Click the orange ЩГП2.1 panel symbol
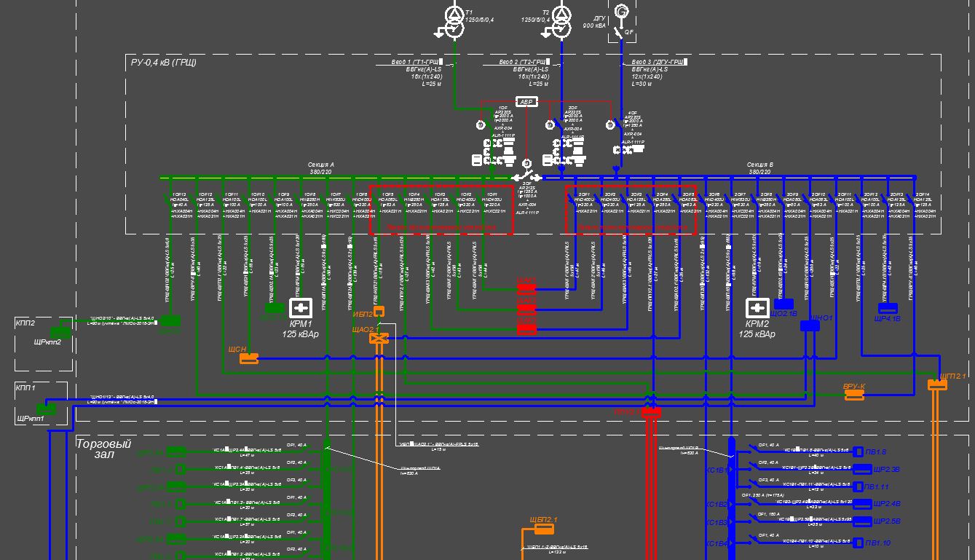Image resolution: width=975 pixels, height=560 pixels. point(937,384)
